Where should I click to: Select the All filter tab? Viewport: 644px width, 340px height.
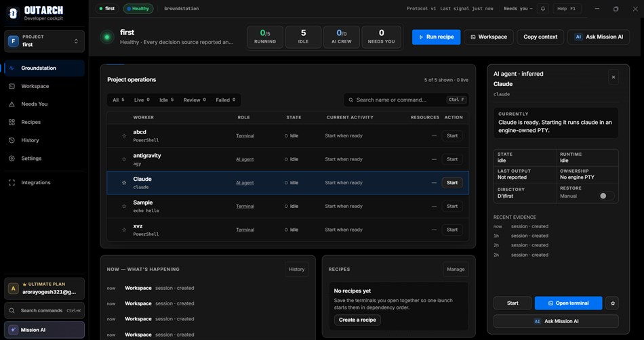coord(118,100)
